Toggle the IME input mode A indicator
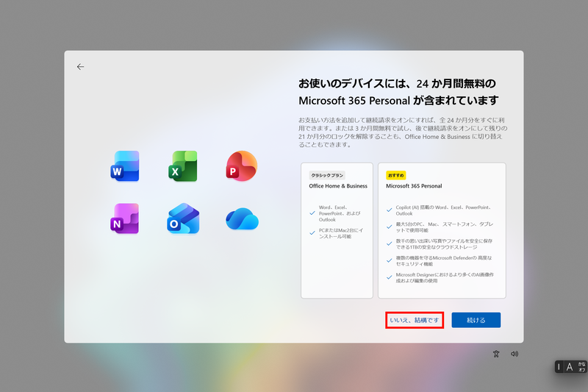588x392 pixels. click(570, 367)
